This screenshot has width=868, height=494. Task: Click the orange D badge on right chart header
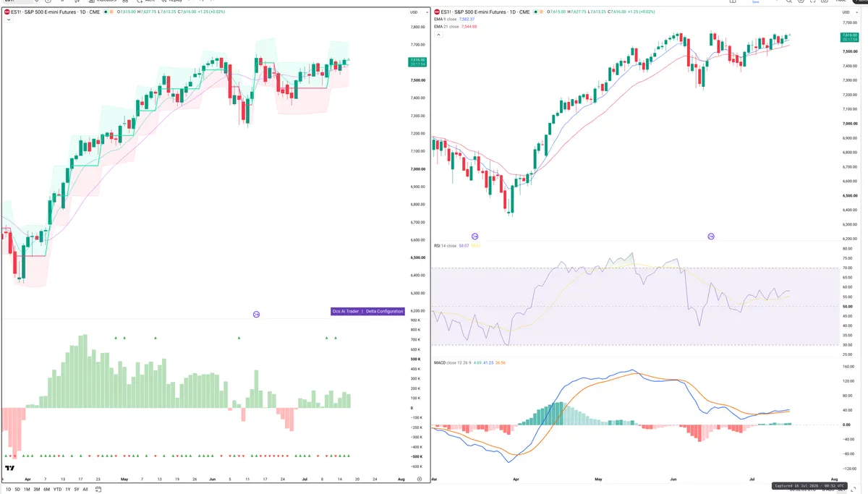[x=542, y=12]
